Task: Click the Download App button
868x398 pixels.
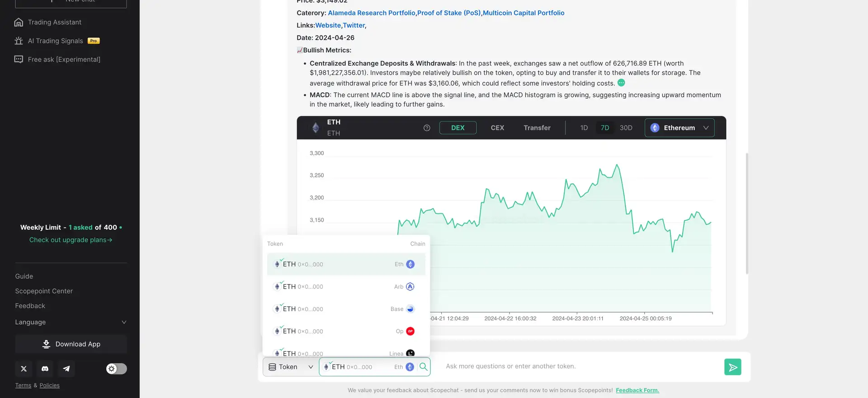Action: [71, 344]
